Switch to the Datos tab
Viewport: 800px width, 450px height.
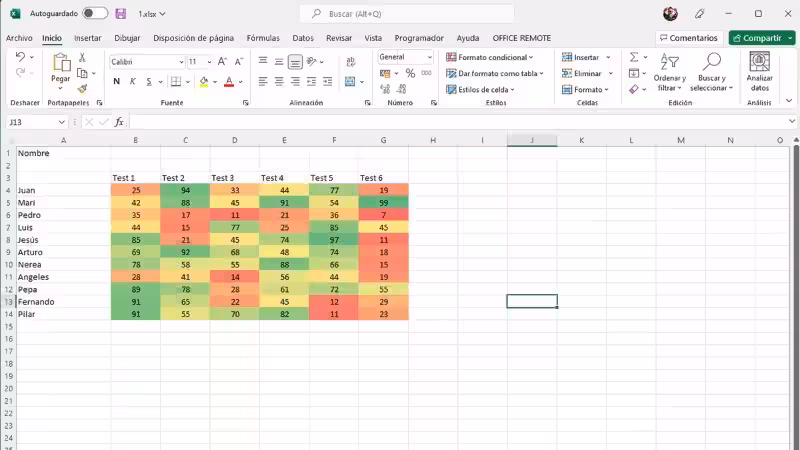(x=303, y=38)
